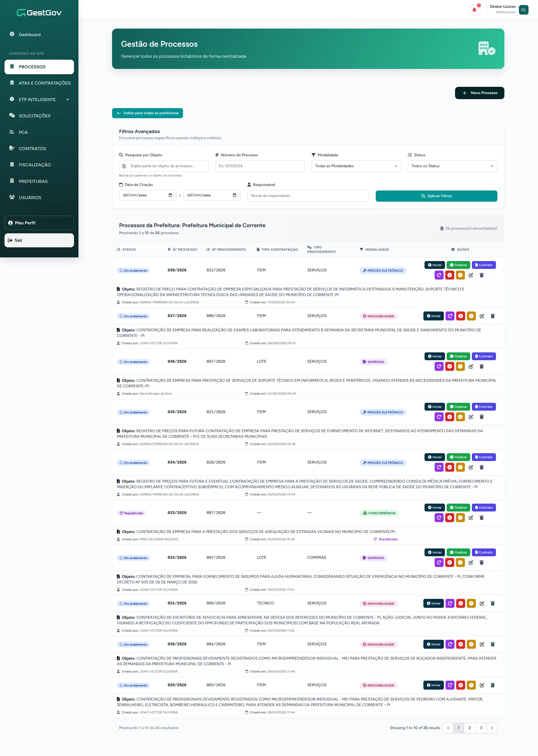The height and width of the screenshot is (756, 538).
Task: Open PCA section in sidebar
Action: [39, 132]
